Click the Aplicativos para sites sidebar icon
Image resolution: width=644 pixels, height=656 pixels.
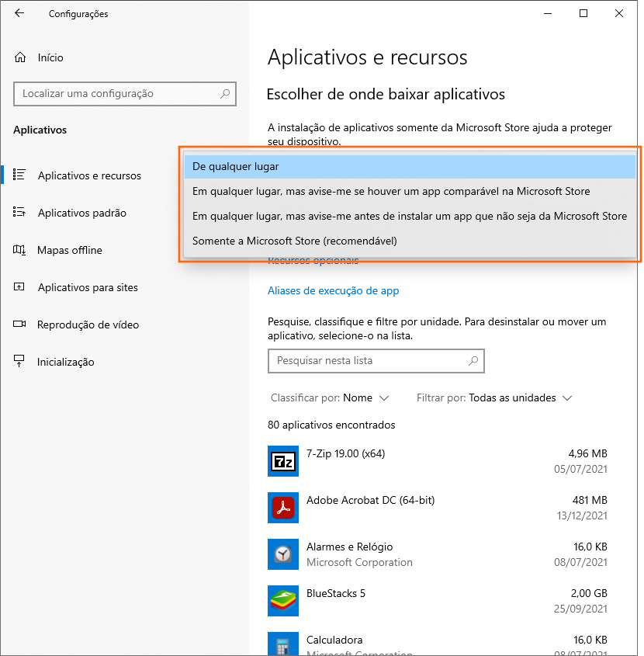pyautogui.click(x=17, y=287)
